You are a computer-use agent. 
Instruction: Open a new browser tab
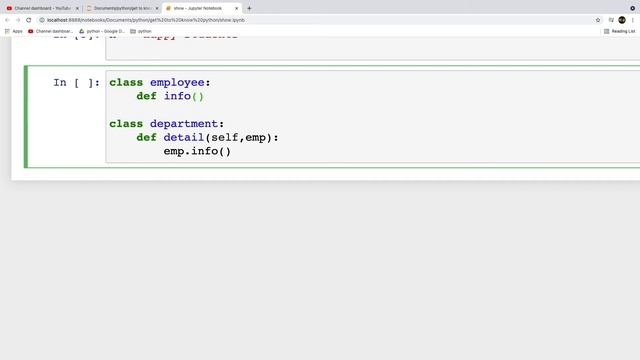pos(249,8)
